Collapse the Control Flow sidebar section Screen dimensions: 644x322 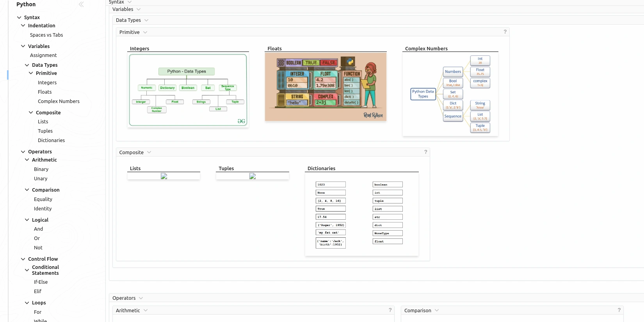pos(23,259)
